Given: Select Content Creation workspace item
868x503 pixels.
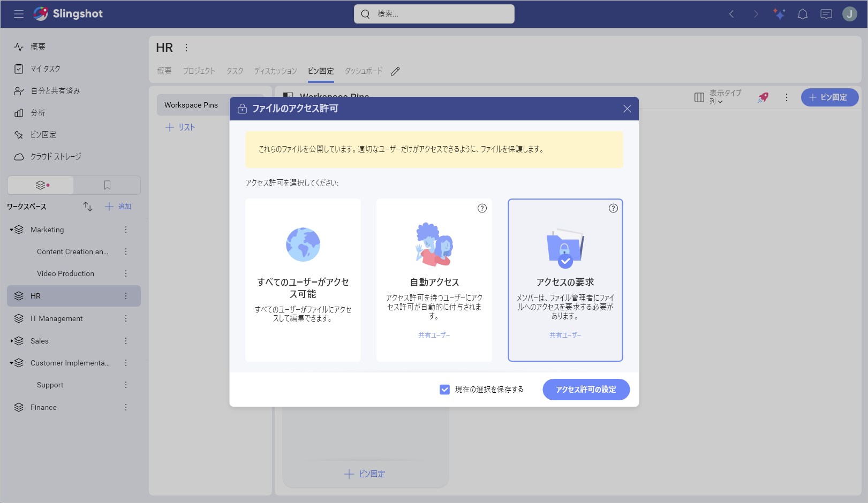Looking at the screenshot, I should coord(72,251).
